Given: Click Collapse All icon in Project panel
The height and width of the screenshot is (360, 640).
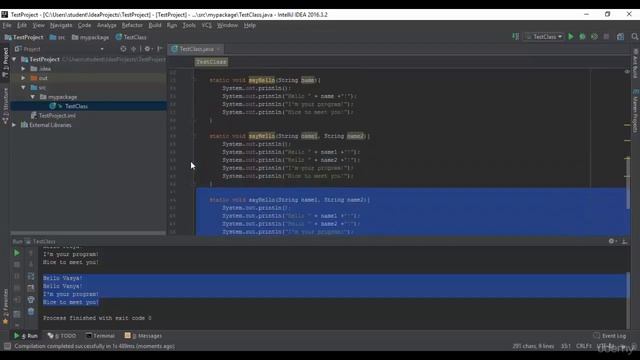Looking at the screenshot, I should pos(133,49).
